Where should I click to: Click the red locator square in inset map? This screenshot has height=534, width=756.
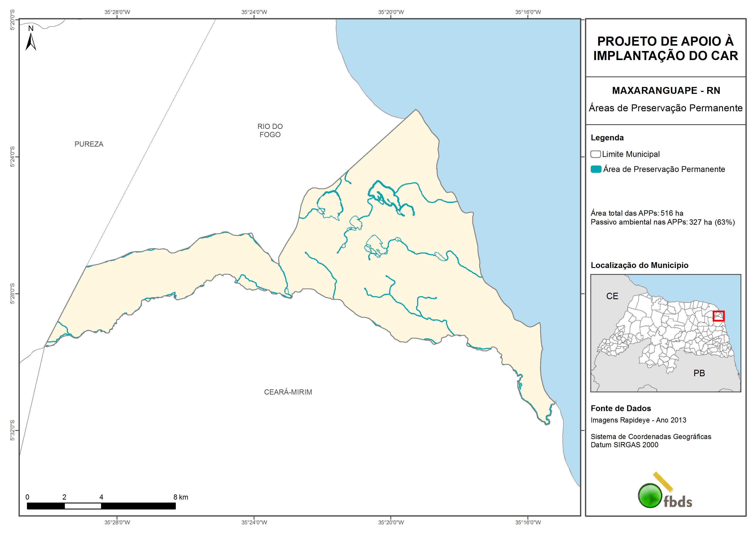click(719, 316)
